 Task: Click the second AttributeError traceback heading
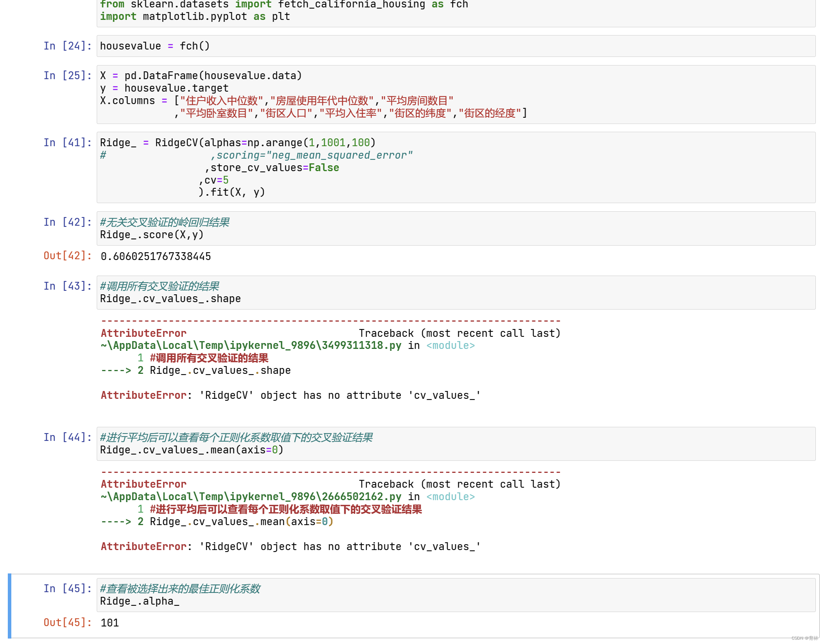144,484
